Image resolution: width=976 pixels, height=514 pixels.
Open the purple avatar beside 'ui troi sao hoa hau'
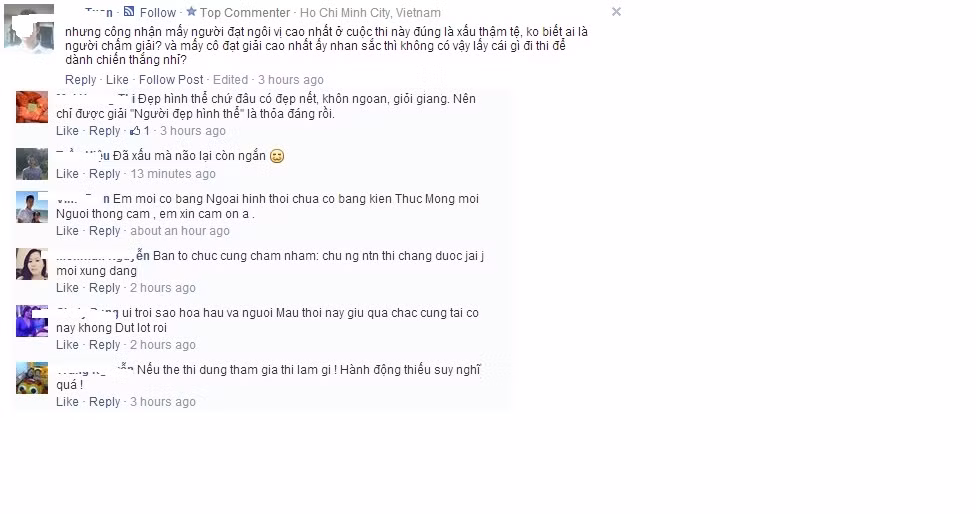[x=32, y=321]
